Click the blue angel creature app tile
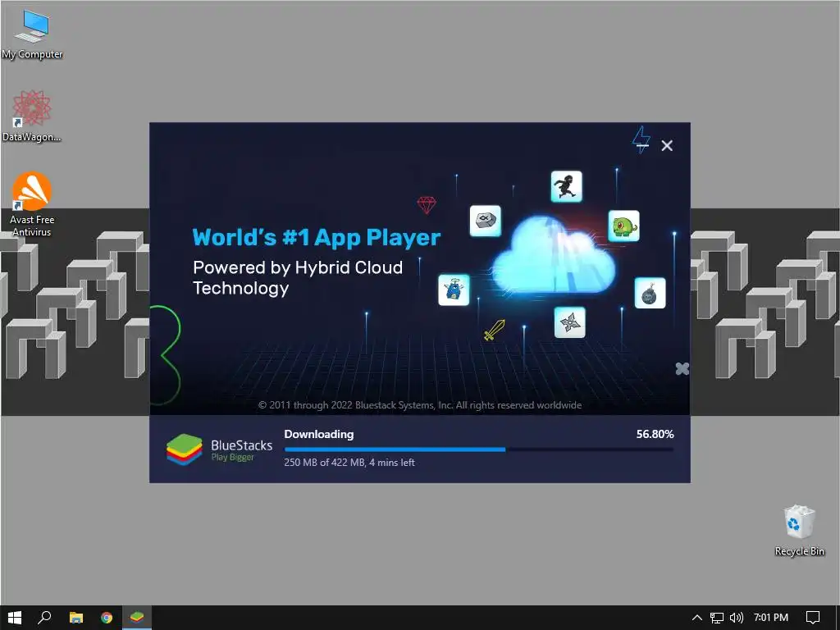Screen dimensions: 840x630 pyautogui.click(x=454, y=290)
